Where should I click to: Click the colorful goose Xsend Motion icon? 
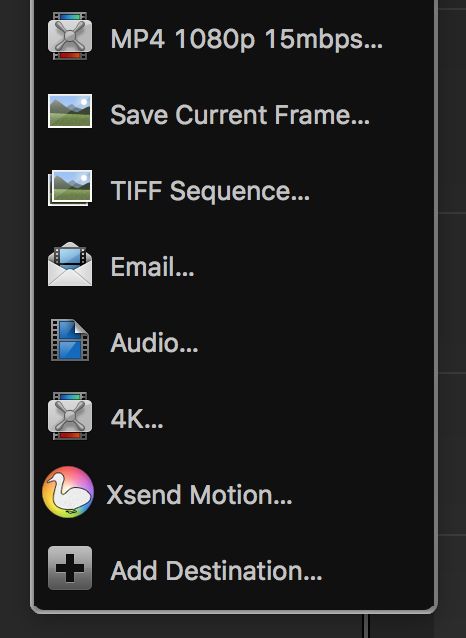pos(68,492)
